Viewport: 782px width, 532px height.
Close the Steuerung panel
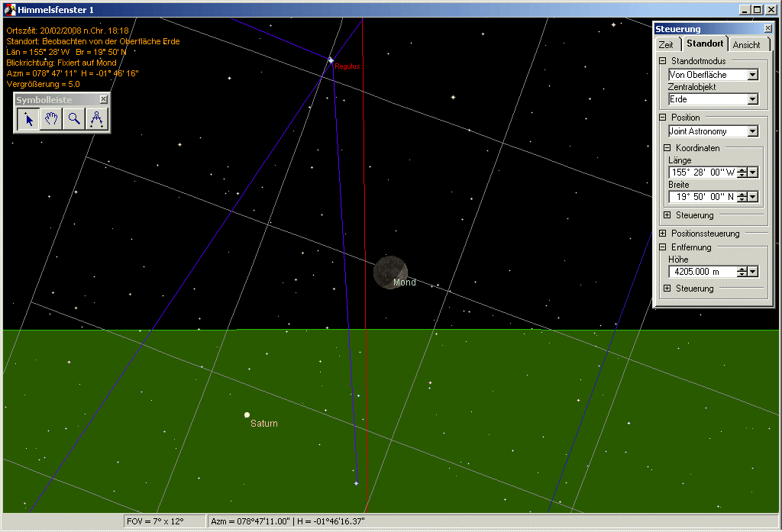coord(767,28)
